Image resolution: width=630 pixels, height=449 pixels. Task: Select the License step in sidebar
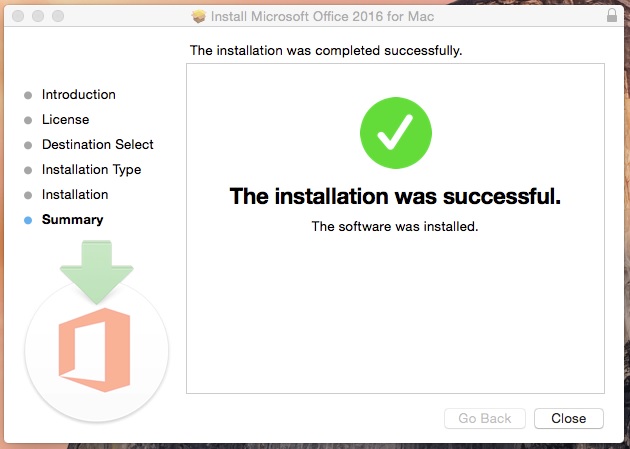coord(65,120)
